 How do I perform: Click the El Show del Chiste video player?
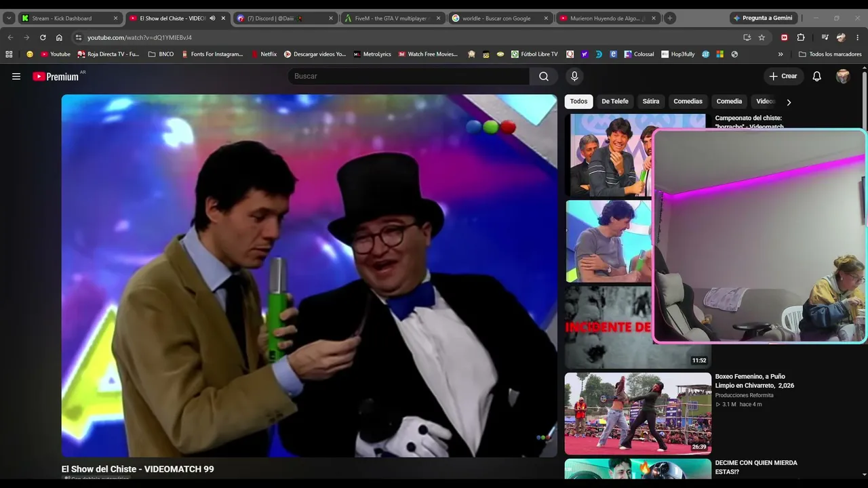coord(309,276)
